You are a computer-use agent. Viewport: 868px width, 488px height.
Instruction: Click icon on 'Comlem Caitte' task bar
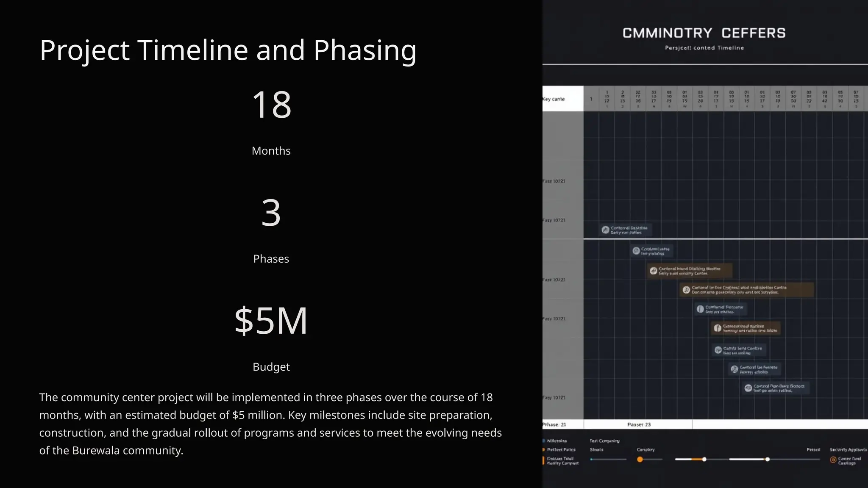tap(636, 251)
